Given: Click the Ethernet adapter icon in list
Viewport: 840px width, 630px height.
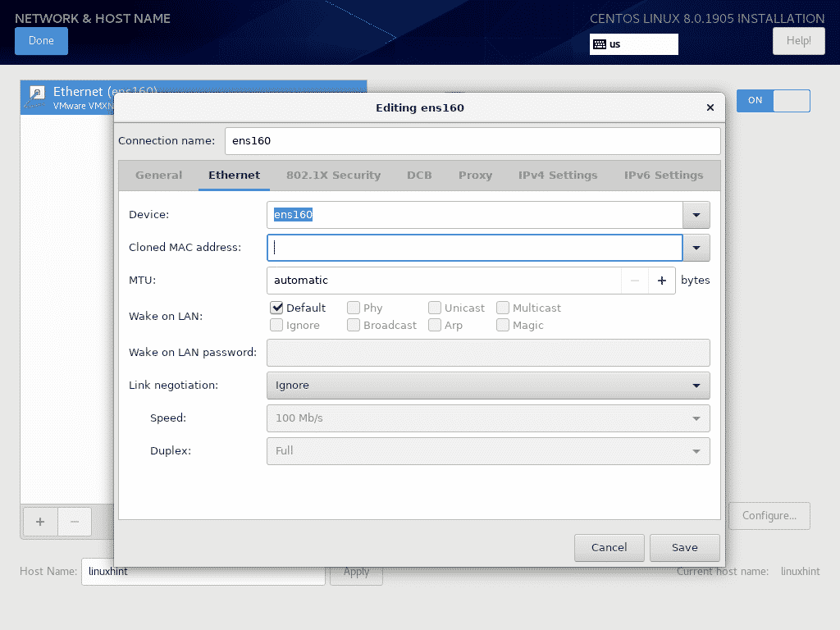Looking at the screenshot, I should click(37, 97).
